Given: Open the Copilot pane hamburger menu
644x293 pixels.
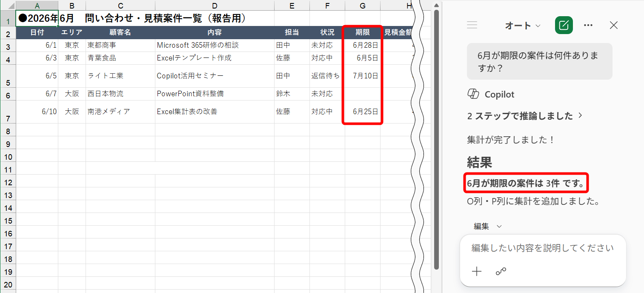Looking at the screenshot, I should tap(472, 25).
